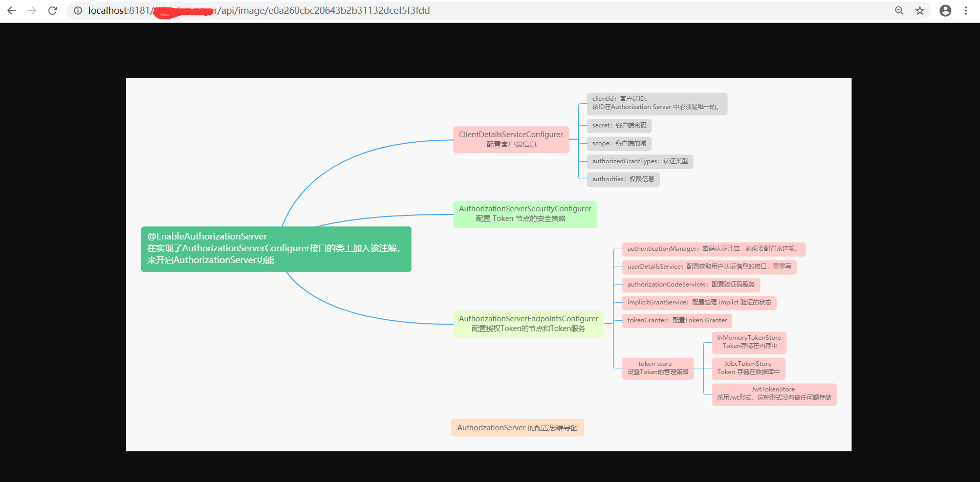Image resolution: width=980 pixels, height=482 pixels.
Task: Click the JdbcTokenStore box
Action: pos(749,368)
